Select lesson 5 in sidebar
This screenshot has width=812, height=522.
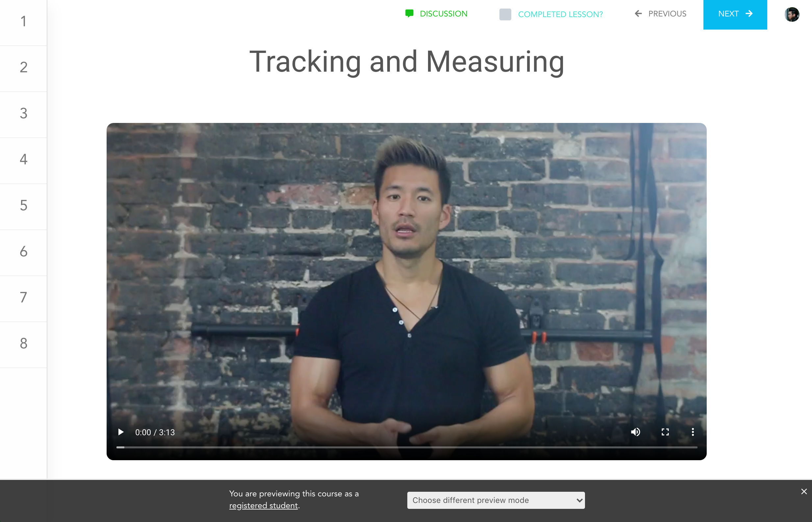pyautogui.click(x=23, y=206)
